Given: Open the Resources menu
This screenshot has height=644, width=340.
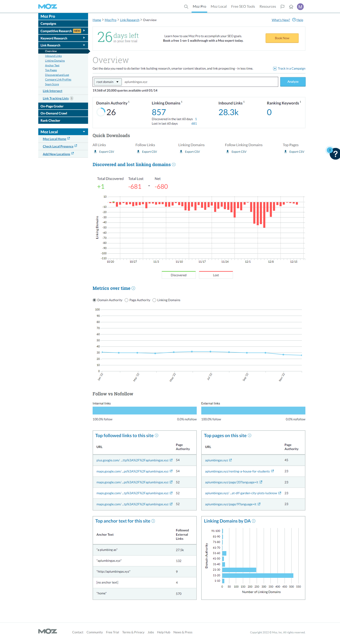Looking at the screenshot, I should click(268, 7).
